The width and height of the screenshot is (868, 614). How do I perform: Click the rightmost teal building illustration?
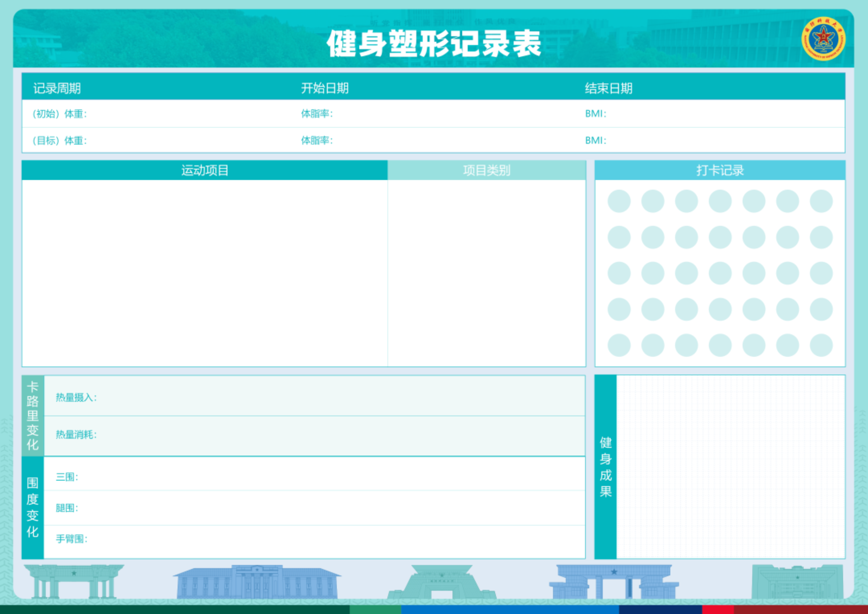797,582
